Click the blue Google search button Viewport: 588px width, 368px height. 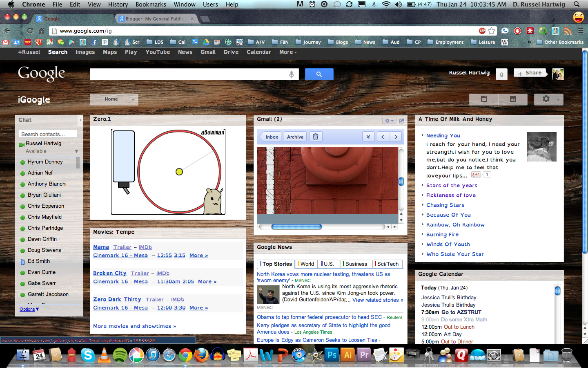coord(319,74)
